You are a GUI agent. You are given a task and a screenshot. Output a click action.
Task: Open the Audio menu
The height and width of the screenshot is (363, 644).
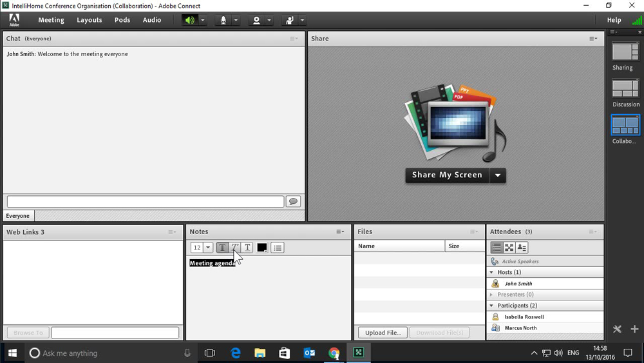pyautogui.click(x=151, y=20)
